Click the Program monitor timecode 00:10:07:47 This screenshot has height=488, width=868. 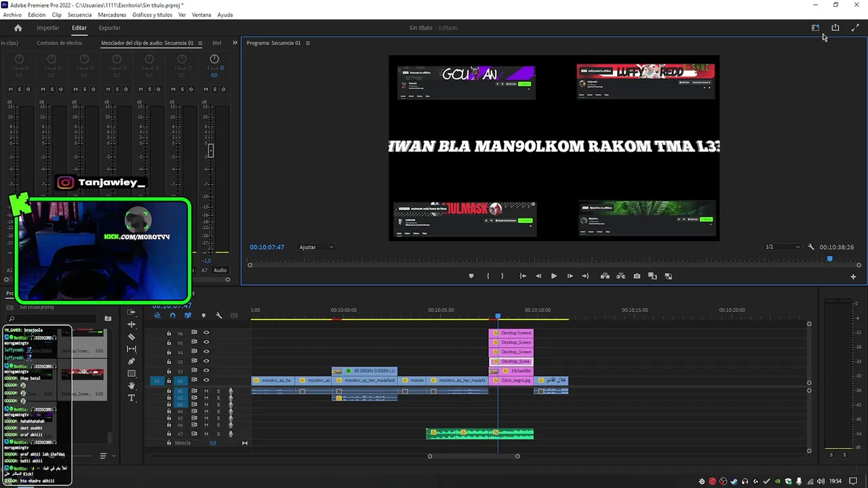(x=267, y=247)
